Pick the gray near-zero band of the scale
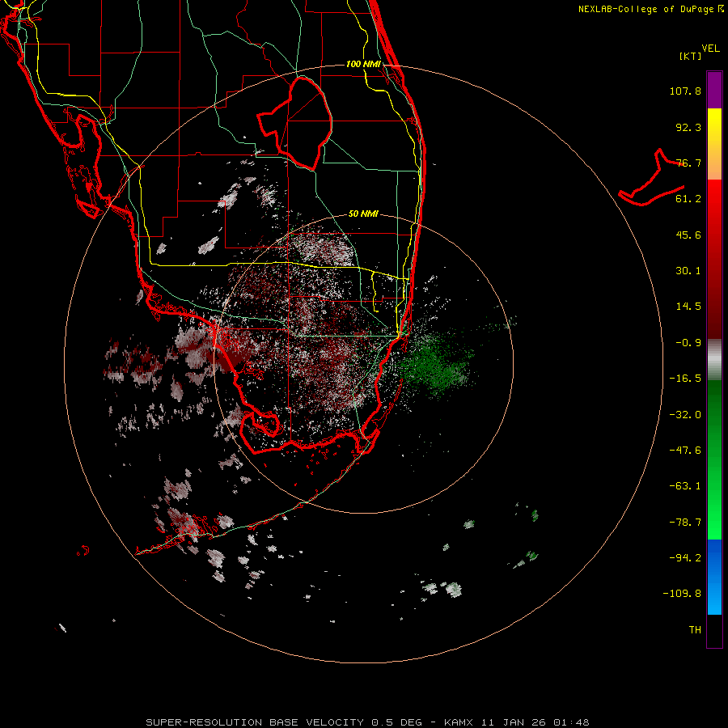 pyautogui.click(x=714, y=360)
